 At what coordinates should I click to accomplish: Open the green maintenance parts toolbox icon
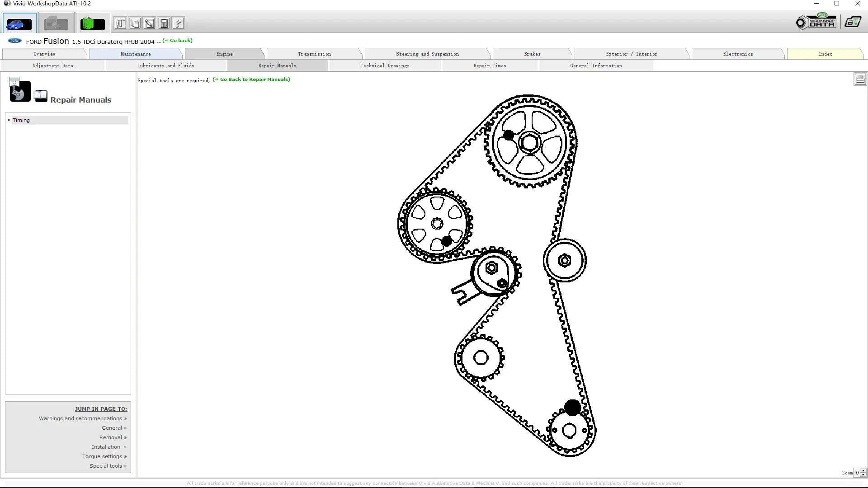pyautogui.click(x=92, y=23)
